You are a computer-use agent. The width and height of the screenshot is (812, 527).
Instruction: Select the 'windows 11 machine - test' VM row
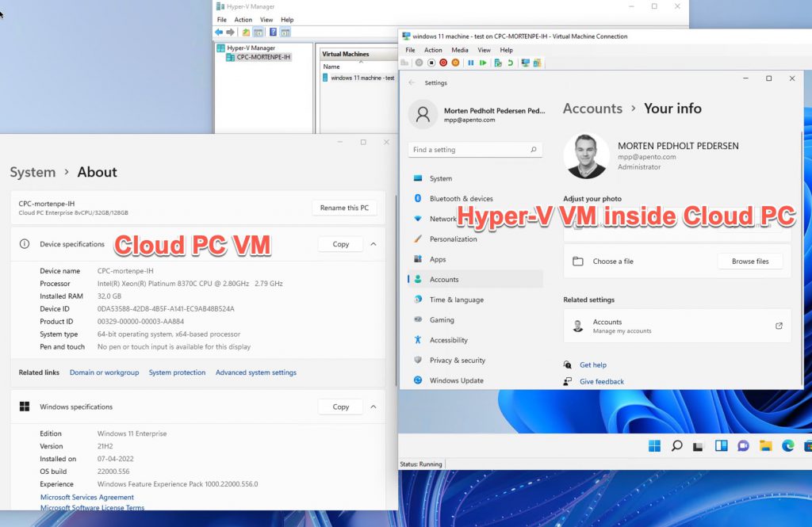point(359,78)
